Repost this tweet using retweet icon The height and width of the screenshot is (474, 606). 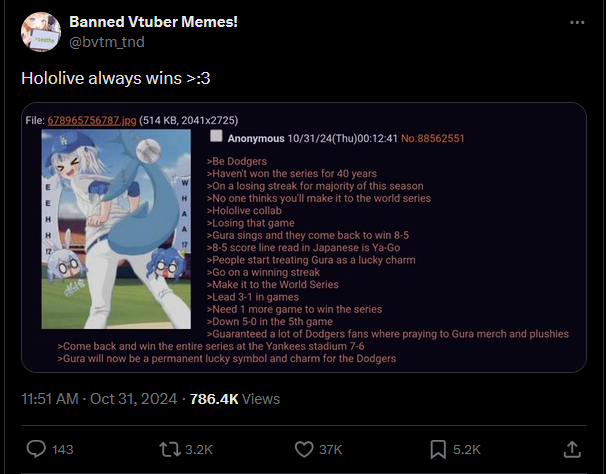pos(170,449)
